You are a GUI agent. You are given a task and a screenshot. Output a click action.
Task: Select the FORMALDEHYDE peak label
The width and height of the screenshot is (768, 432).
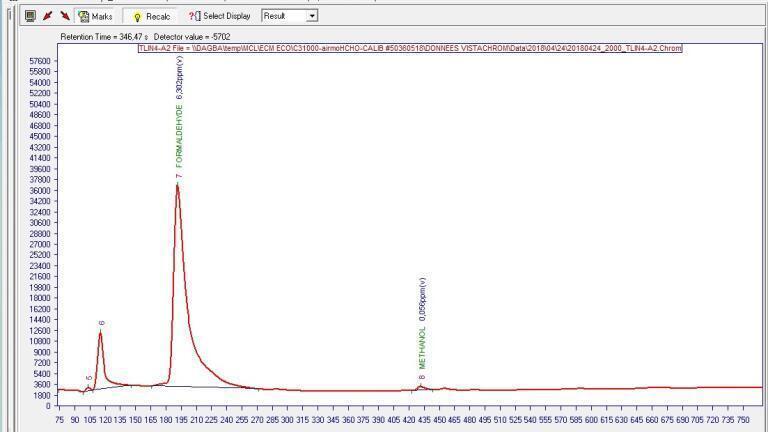179,136
